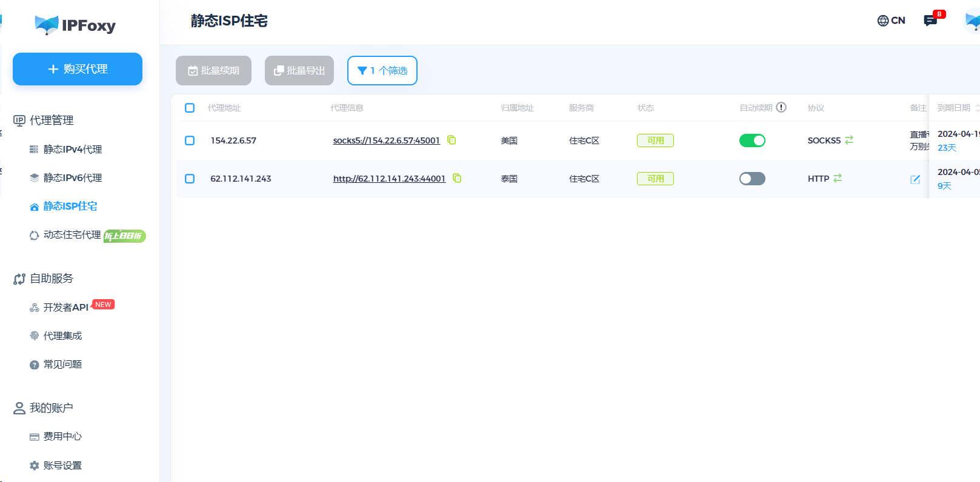Viewport: 980px width, 482px height.
Task: Open 费用中心 billing page
Action: [x=62, y=436]
